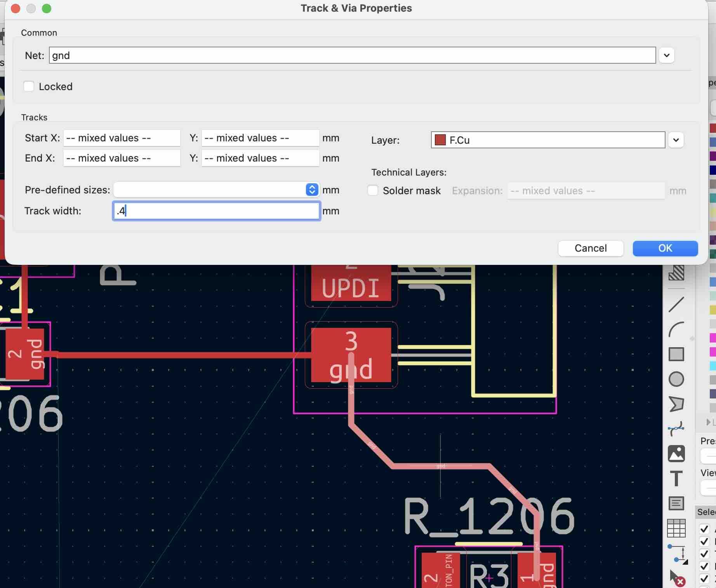Click the Start Y field

260,138
